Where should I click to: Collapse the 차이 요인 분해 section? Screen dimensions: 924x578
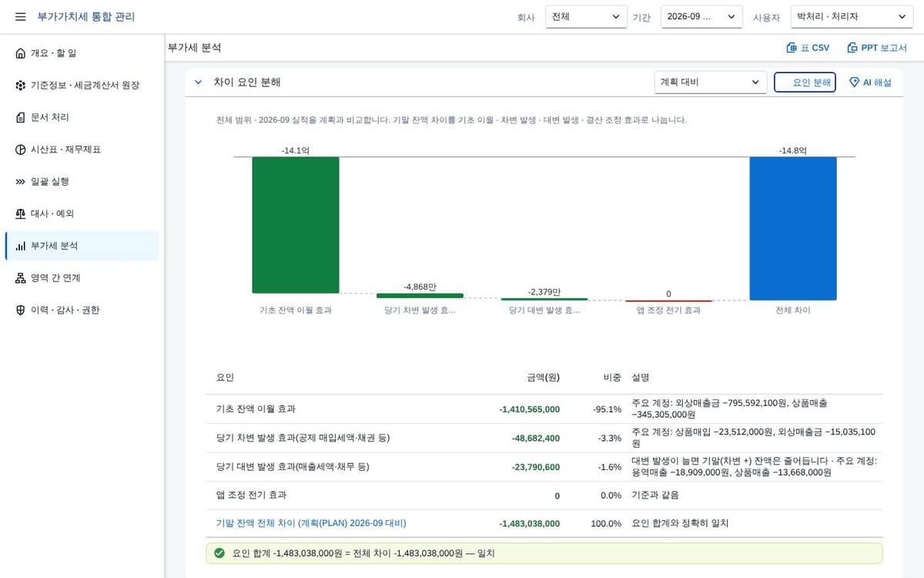coord(198,82)
